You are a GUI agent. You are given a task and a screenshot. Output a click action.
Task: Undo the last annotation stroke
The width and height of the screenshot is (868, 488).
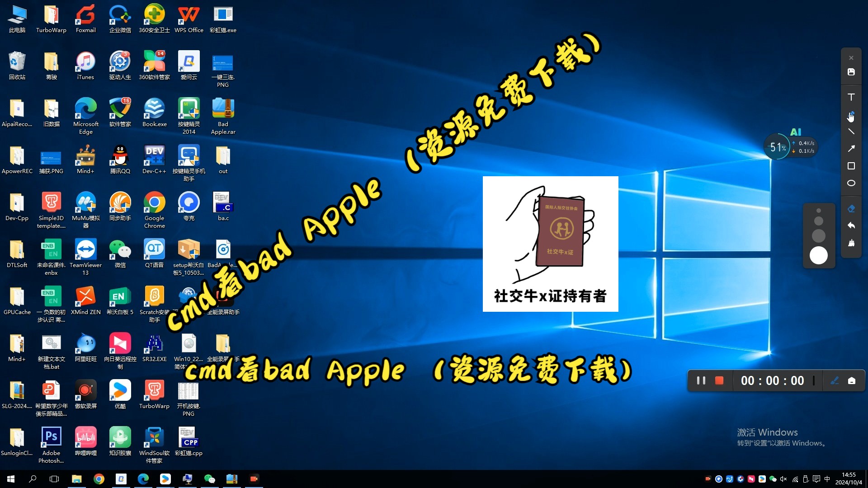pos(851,225)
